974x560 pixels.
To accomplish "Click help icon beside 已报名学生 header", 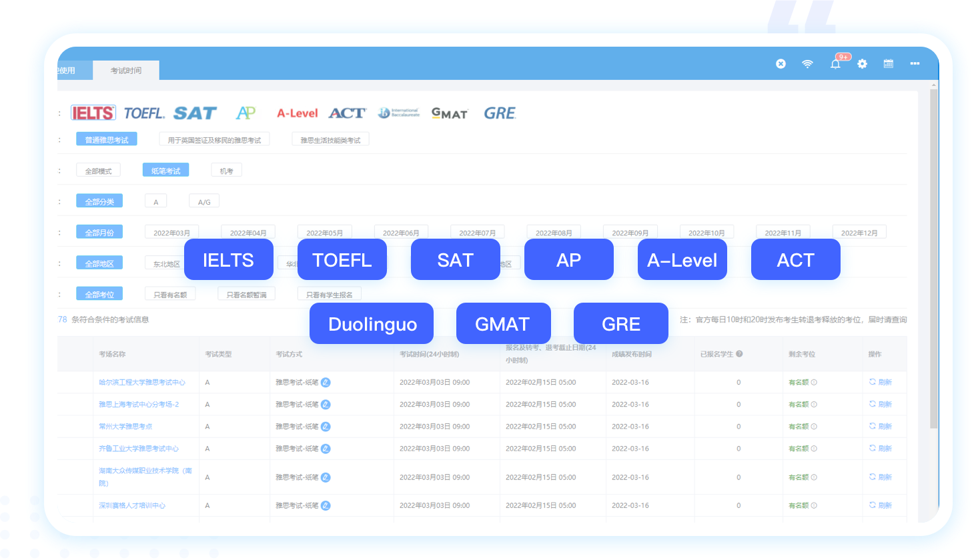I will click(x=739, y=354).
